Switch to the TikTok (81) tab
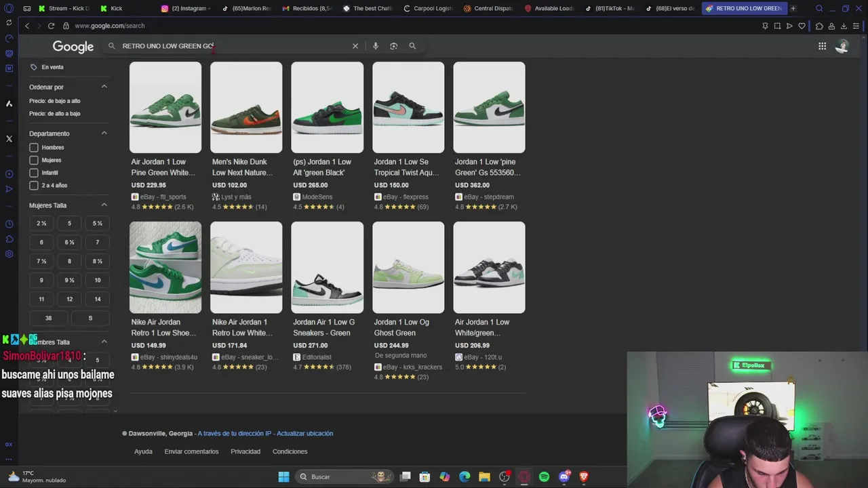Image resolution: width=868 pixels, height=488 pixels. click(x=610, y=8)
